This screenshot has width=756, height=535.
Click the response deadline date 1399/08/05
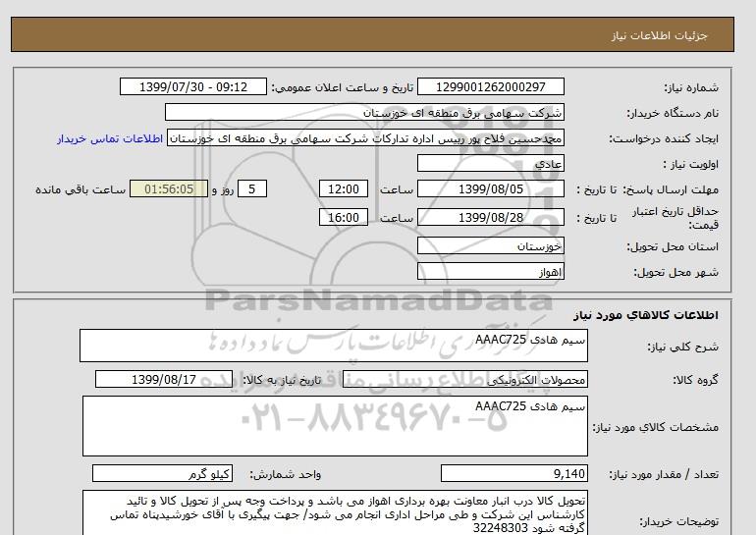tap(490, 188)
